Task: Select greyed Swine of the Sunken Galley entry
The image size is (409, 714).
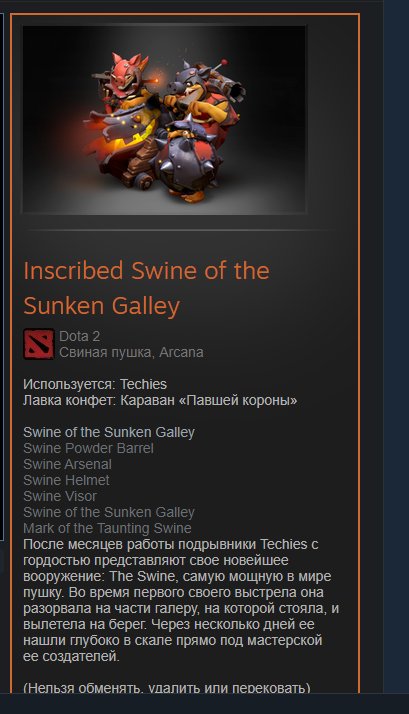Action: point(109,512)
